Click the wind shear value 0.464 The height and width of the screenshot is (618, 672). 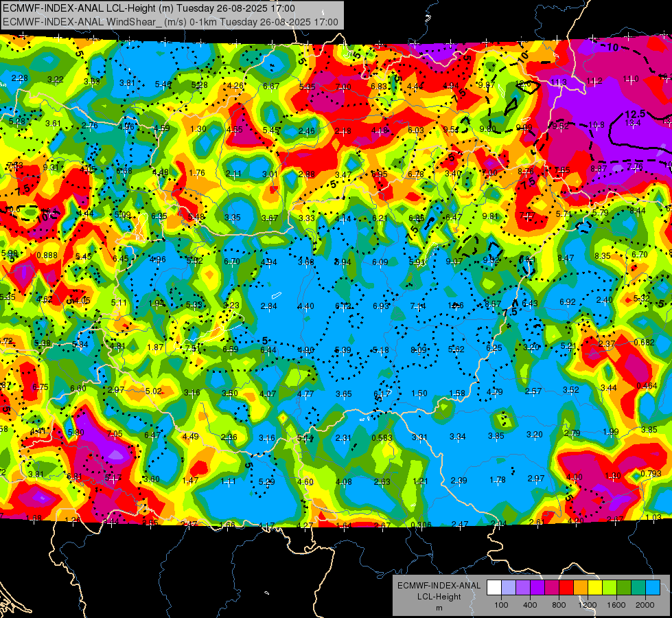click(x=647, y=385)
